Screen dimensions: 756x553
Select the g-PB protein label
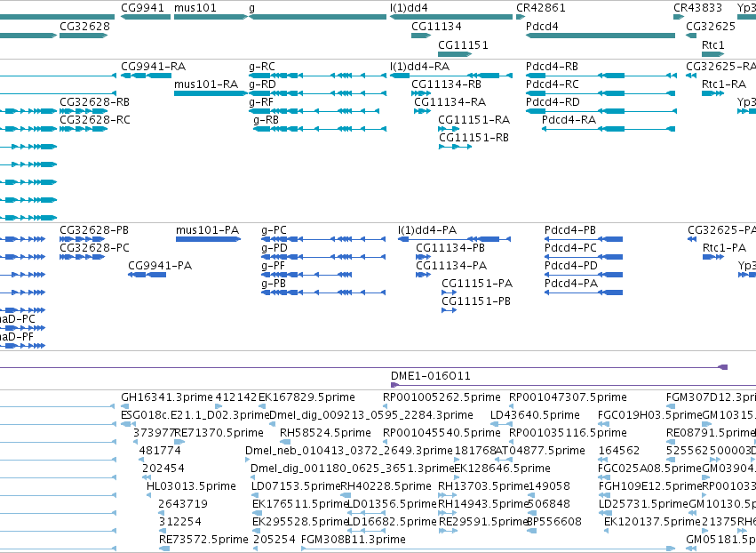[274, 284]
